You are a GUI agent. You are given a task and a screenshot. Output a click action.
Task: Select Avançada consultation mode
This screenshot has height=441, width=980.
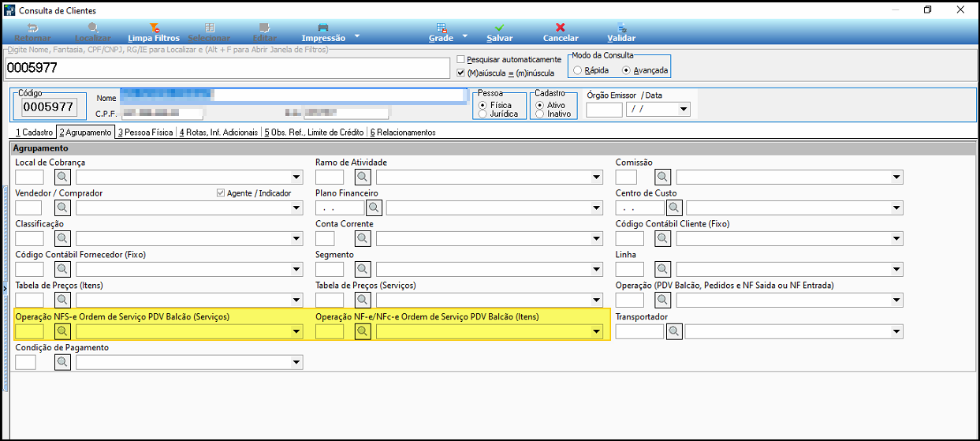pyautogui.click(x=627, y=70)
